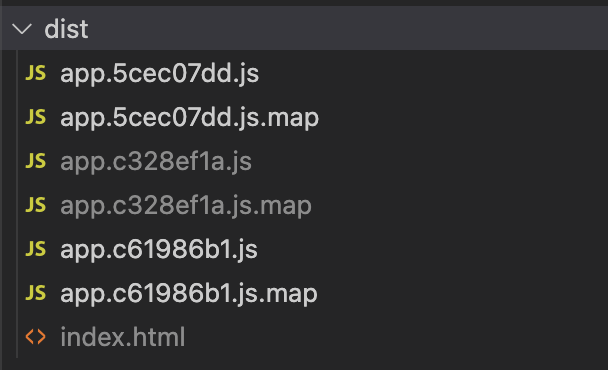Select app.c328ef1a.js.map in the tree
This screenshot has width=608, height=370.
click(x=186, y=205)
